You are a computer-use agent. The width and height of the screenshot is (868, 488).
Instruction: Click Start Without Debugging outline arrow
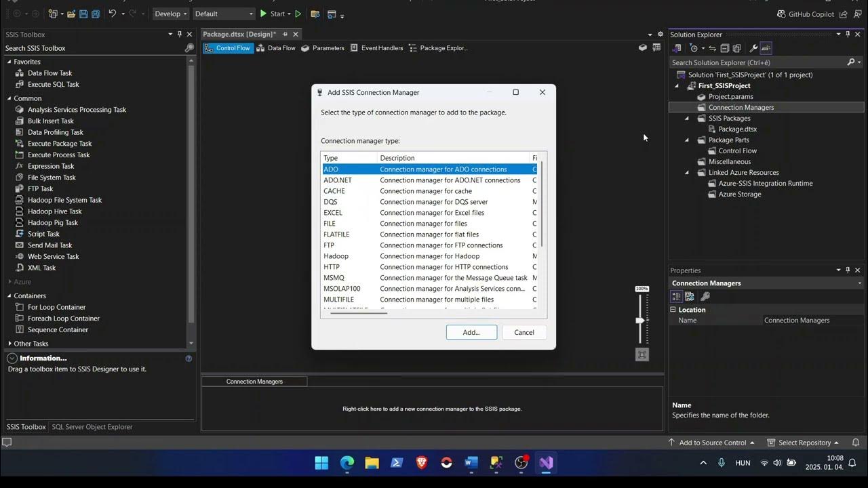coord(298,14)
